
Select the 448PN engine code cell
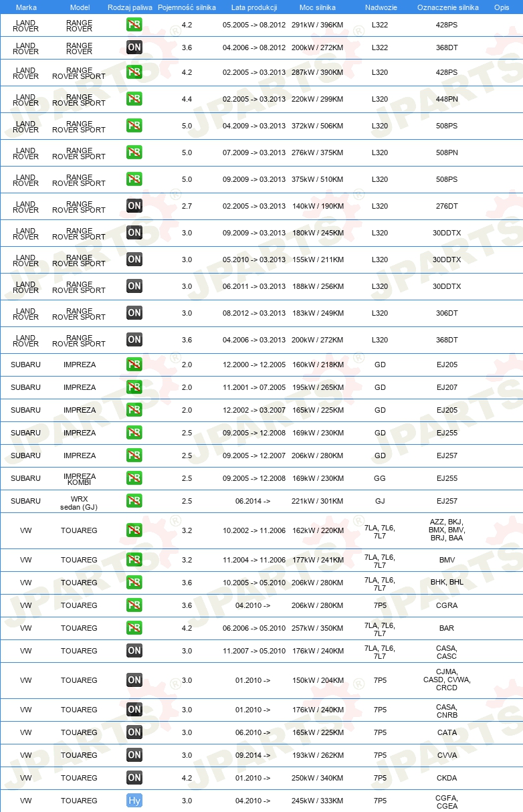click(447, 99)
